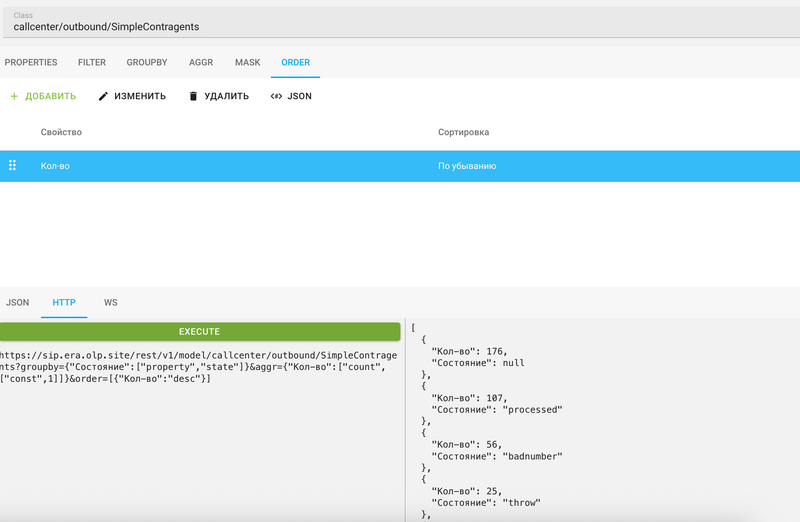Click the Свойство column header
Viewport: 800px width, 522px height.
(61, 132)
